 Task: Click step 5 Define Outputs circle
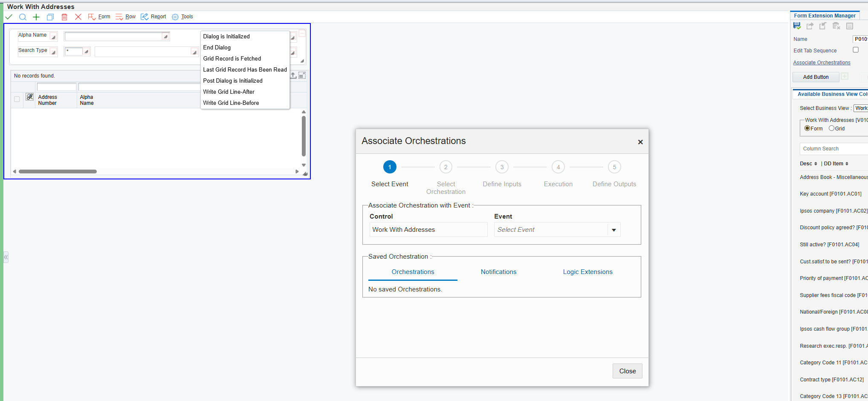tap(614, 167)
